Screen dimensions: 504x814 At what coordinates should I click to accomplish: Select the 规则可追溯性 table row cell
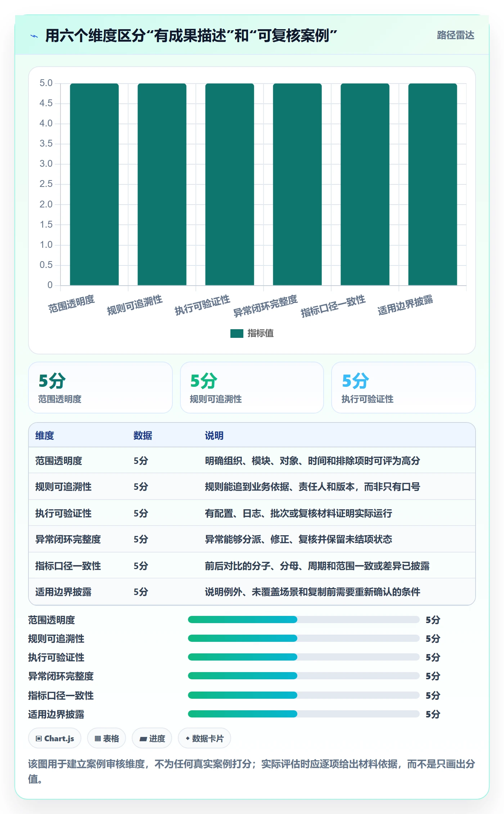tap(63, 487)
